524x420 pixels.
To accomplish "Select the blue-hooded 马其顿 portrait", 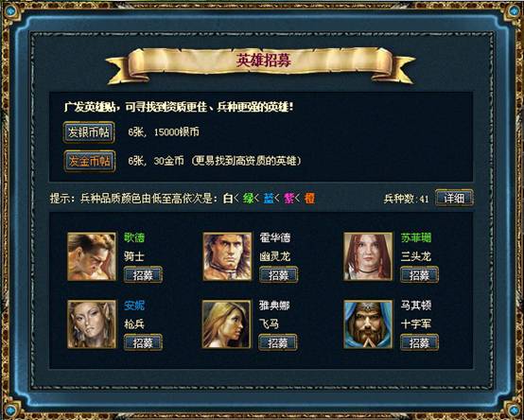I will 368,324.
